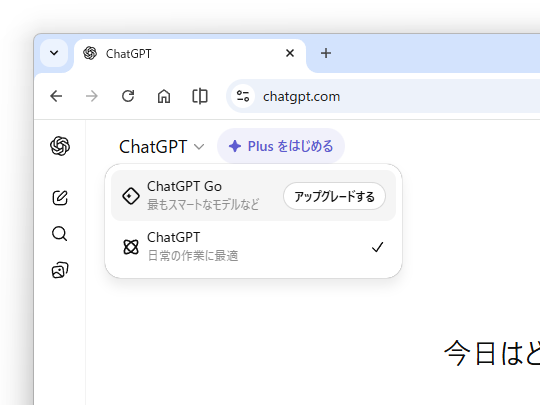Click the Plus をはじめる button
The image size is (540, 405).
coord(281,146)
